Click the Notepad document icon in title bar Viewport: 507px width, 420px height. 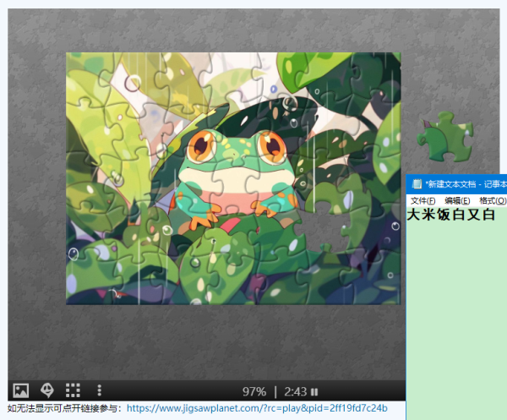pos(417,184)
